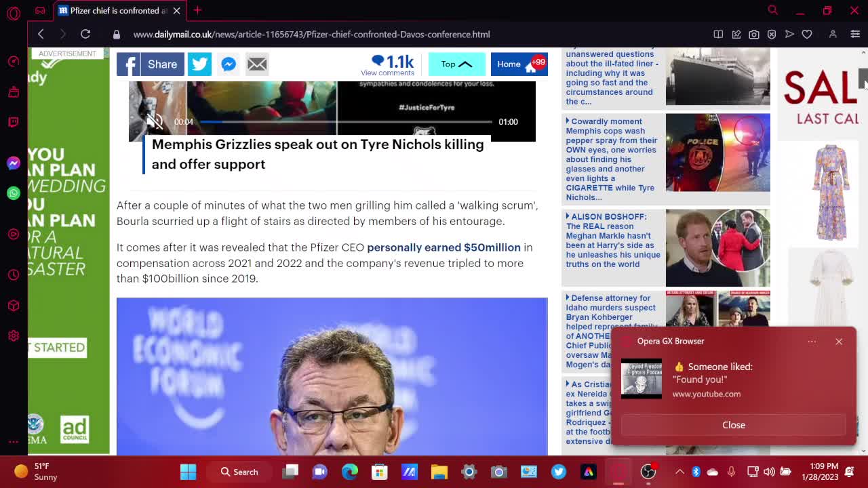Seek in the video progress bar
868x488 pixels.
pyautogui.click(x=346, y=122)
